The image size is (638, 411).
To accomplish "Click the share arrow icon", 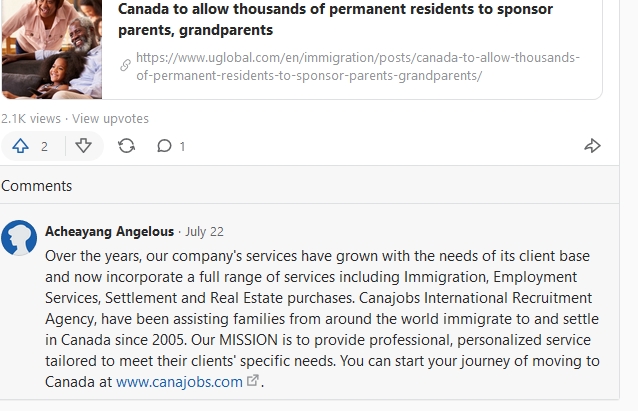I will (592, 146).
